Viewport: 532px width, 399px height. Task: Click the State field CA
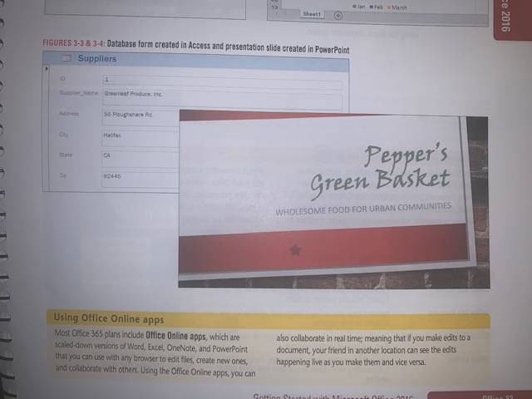140,159
